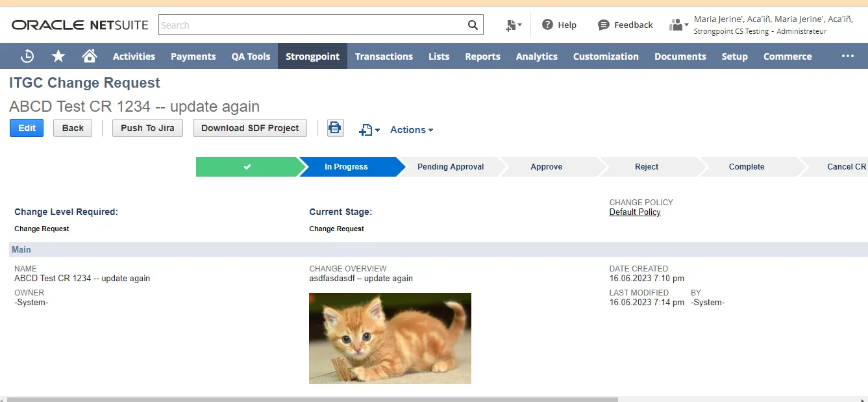Open the change role people icon

tap(678, 25)
